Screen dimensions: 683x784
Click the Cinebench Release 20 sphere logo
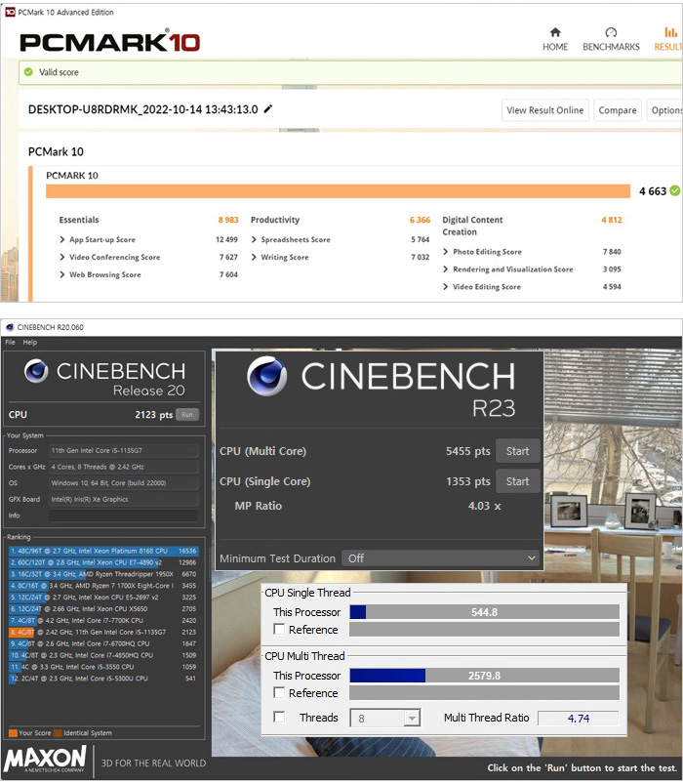pos(36,372)
